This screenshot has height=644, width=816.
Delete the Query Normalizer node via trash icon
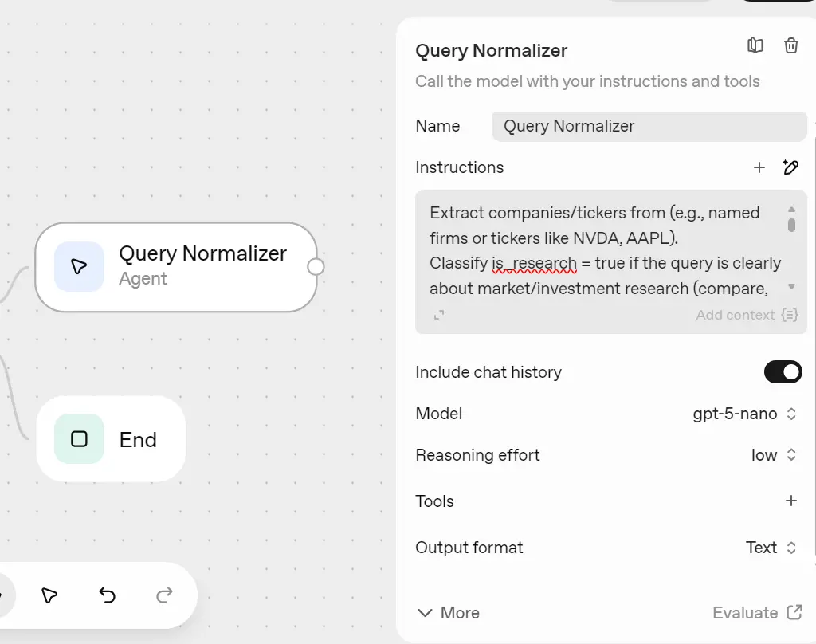coord(790,45)
